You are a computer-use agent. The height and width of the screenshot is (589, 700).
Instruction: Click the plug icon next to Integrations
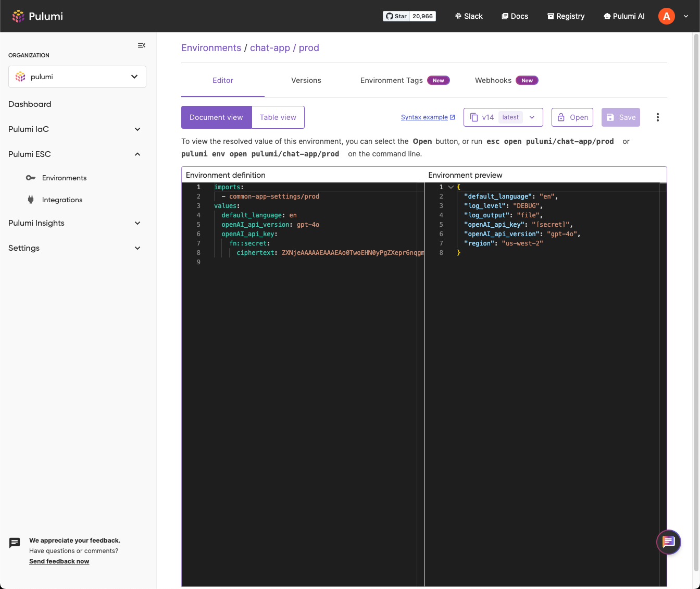click(31, 200)
